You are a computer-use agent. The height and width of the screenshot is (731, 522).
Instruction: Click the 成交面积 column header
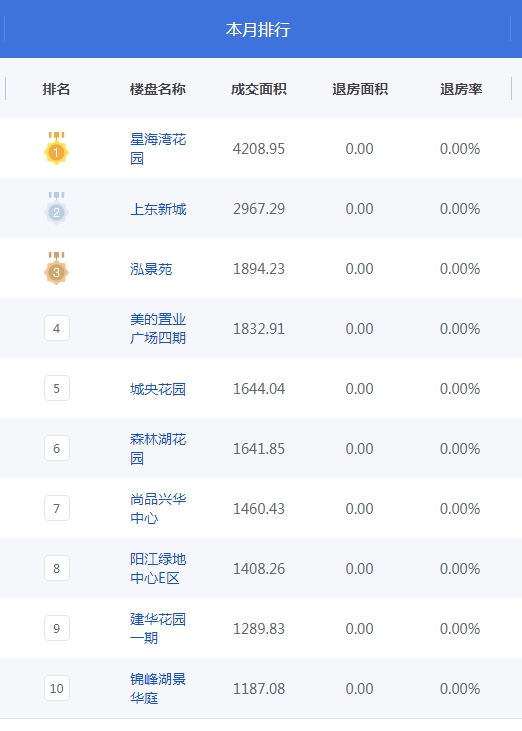pyautogui.click(x=259, y=89)
